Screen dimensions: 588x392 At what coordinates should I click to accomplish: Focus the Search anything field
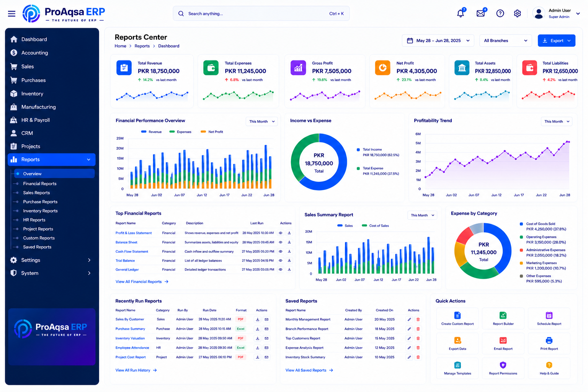(261, 13)
